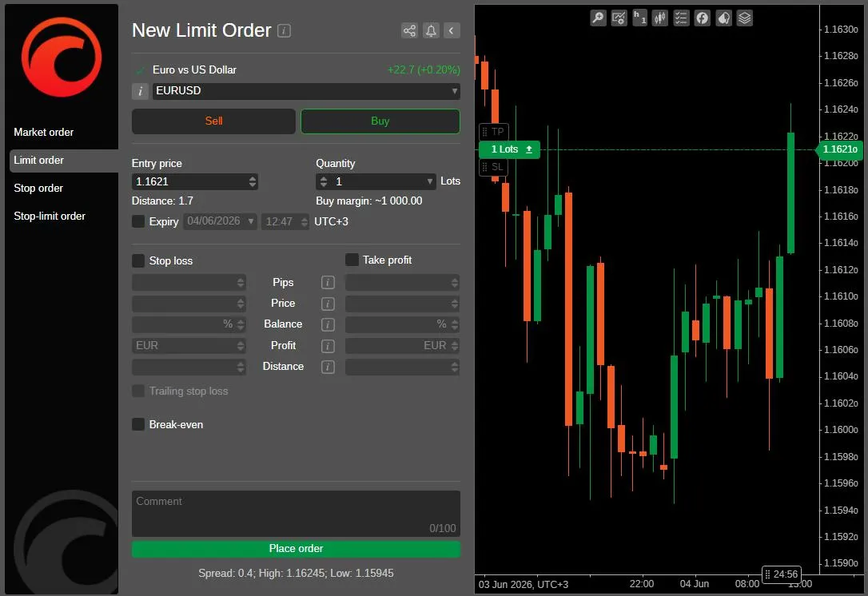Click the info icon next to EURUSD
This screenshot has width=868, height=596.
[x=140, y=91]
